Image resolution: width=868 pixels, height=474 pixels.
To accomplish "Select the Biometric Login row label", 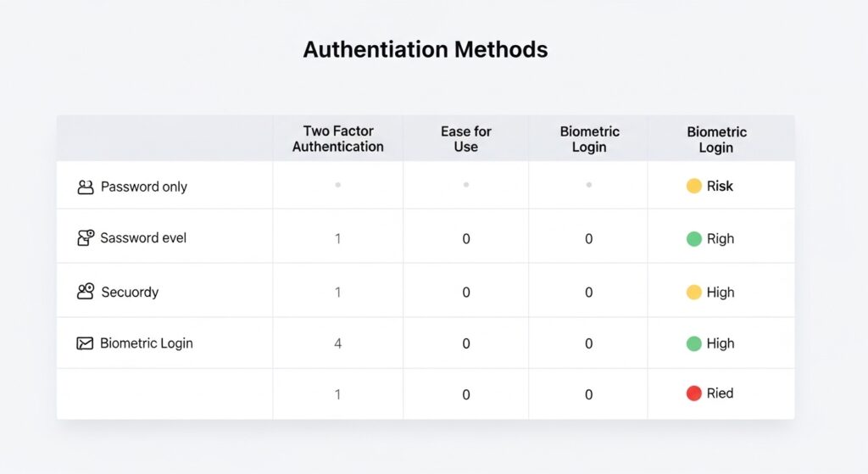I will 146,343.
